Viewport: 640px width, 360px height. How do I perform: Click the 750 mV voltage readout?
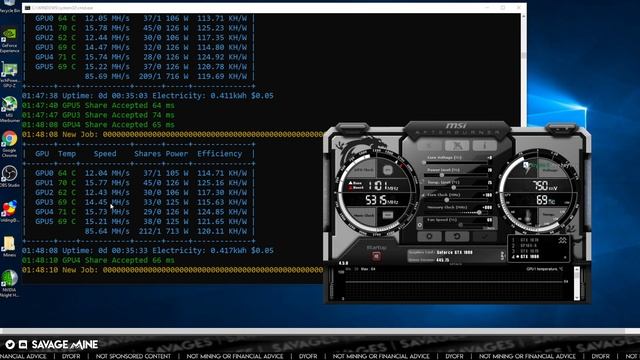click(545, 186)
